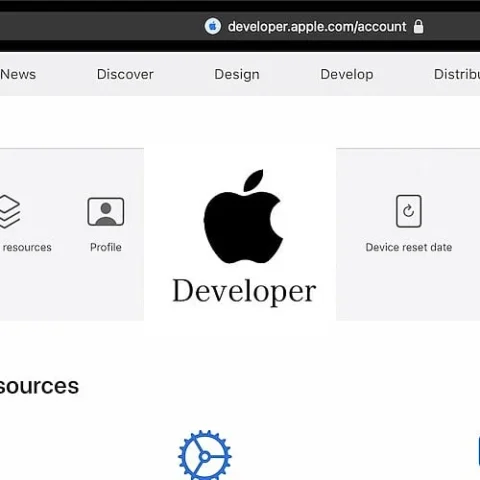This screenshot has width=480, height=480.
Task: Open the News navigation item
Action: pyautogui.click(x=18, y=74)
